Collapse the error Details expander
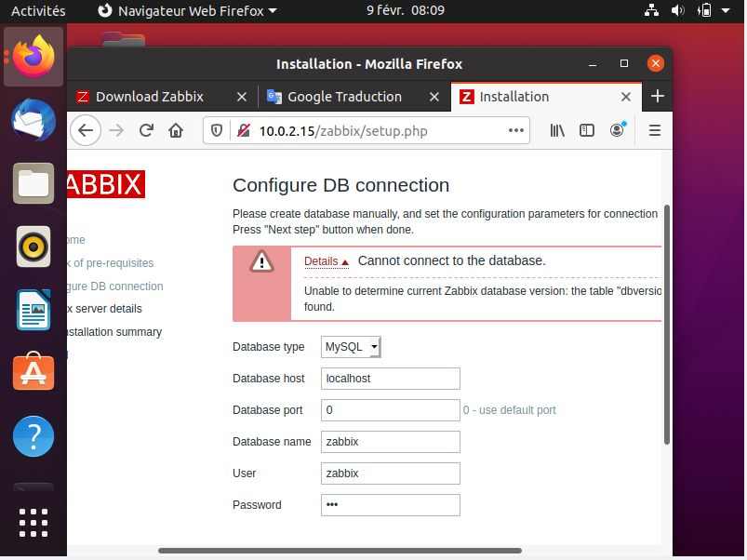The image size is (747, 560). pos(327,261)
